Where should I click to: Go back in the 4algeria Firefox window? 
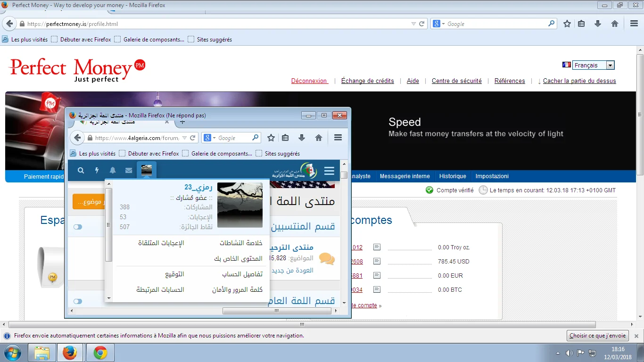click(x=77, y=138)
